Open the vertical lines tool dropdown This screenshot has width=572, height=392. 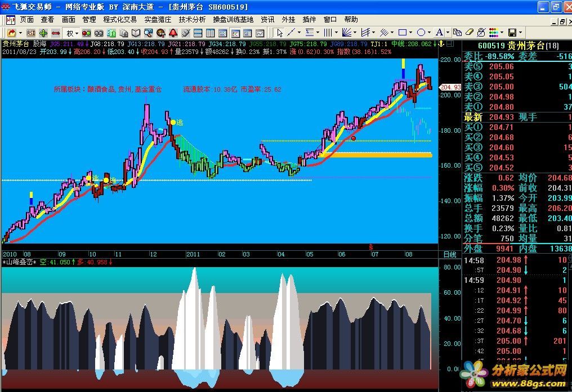click(336, 33)
